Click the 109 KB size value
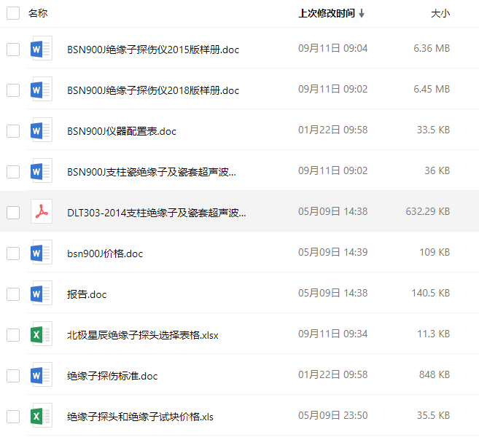This screenshot has width=479, height=448. [435, 252]
